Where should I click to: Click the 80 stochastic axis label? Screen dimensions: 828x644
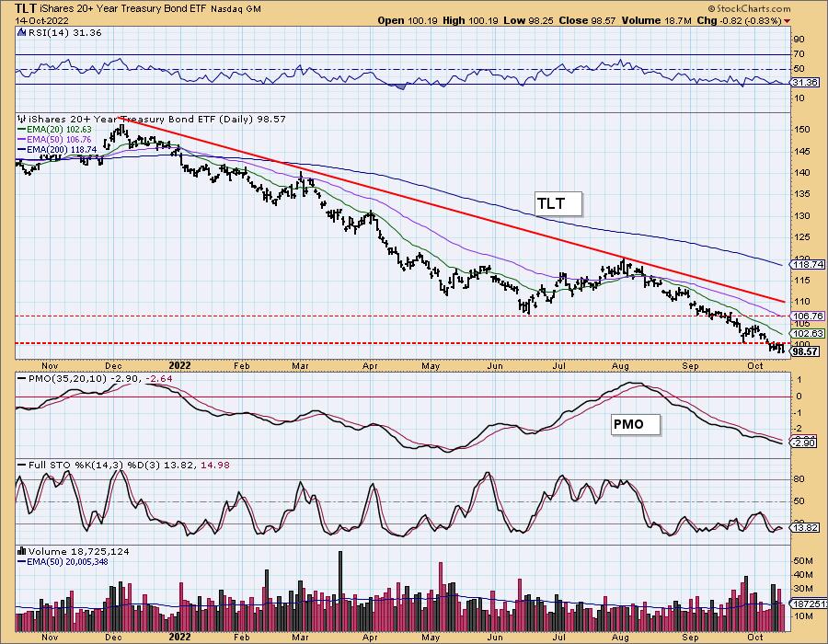pos(799,479)
